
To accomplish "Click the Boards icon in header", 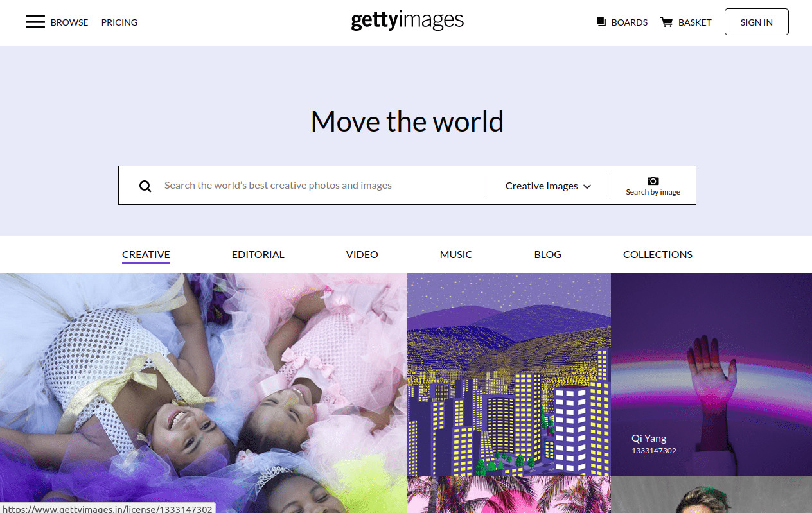I will point(601,22).
